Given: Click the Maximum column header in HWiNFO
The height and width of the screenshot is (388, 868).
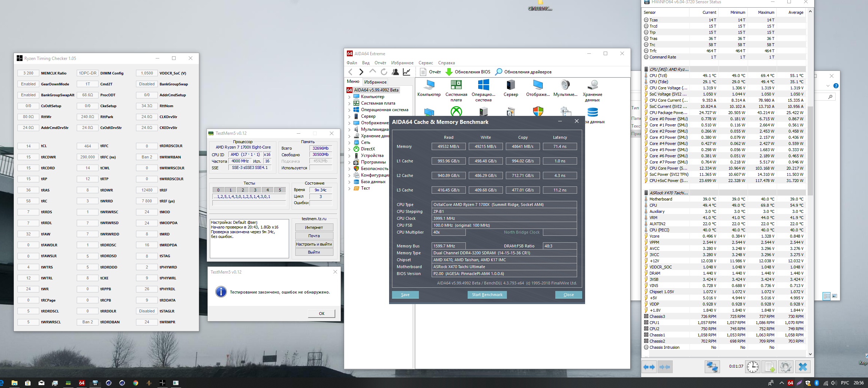Looking at the screenshot, I should (x=762, y=12).
